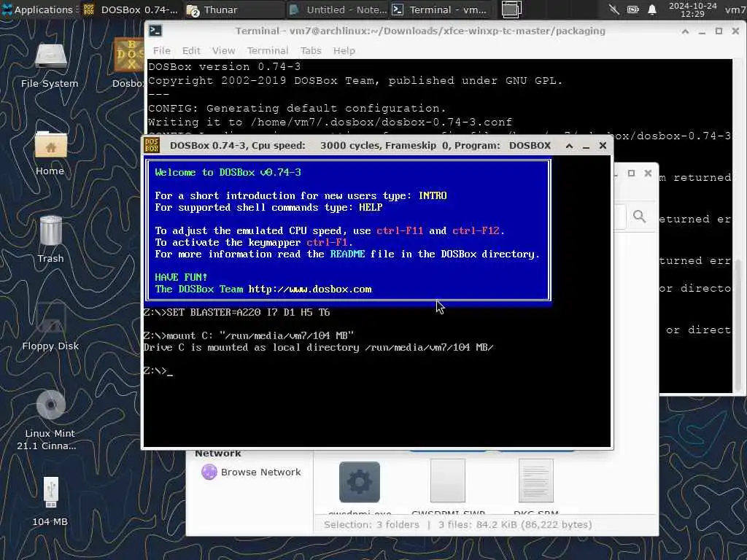Click the SET BLASTER line in DOSBox
This screenshot has width=747, height=560.
coord(237,312)
